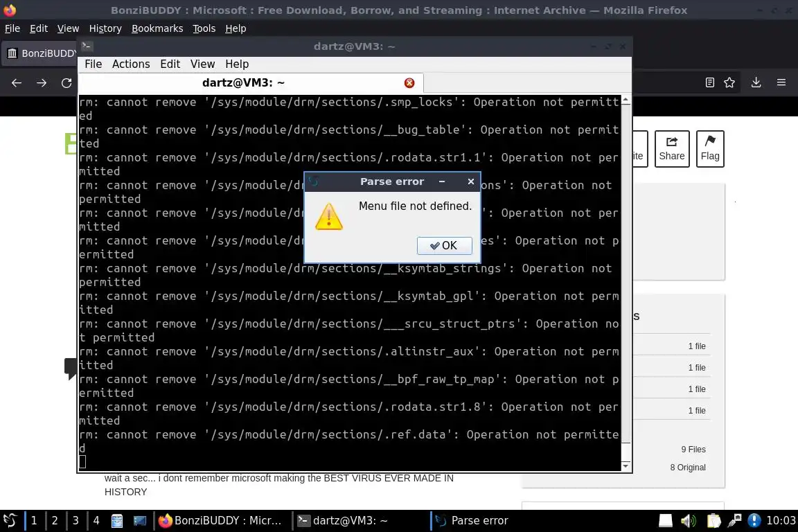Switch to dartz@VM3 terminal taskbar entry
Screen dimensions: 798x532
[x=359, y=520]
